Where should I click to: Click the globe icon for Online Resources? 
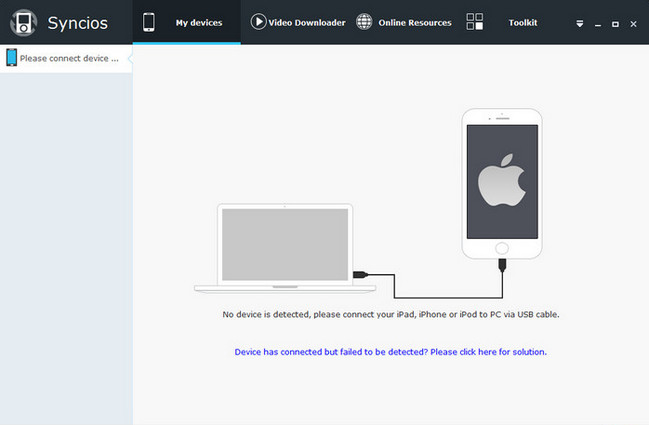pos(365,21)
